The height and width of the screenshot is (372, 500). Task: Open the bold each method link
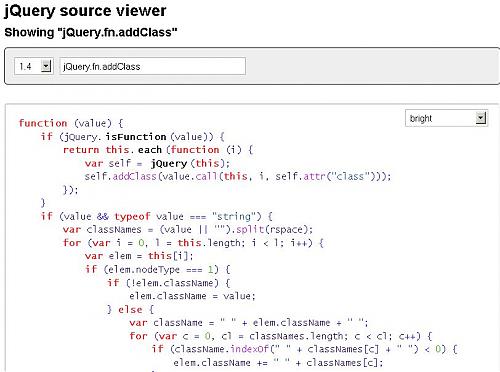(x=150, y=150)
